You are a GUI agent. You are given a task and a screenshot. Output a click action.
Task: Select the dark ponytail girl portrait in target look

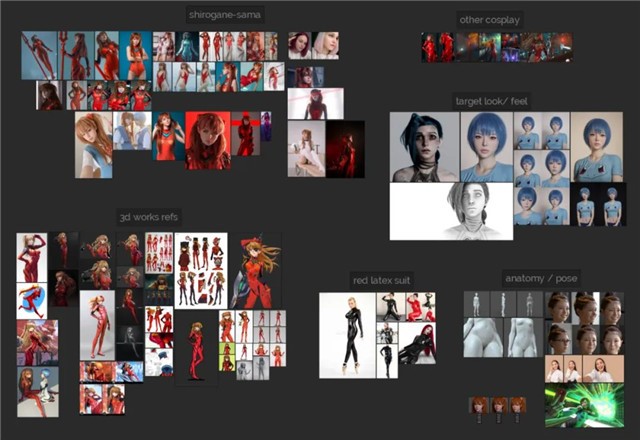tap(424, 147)
